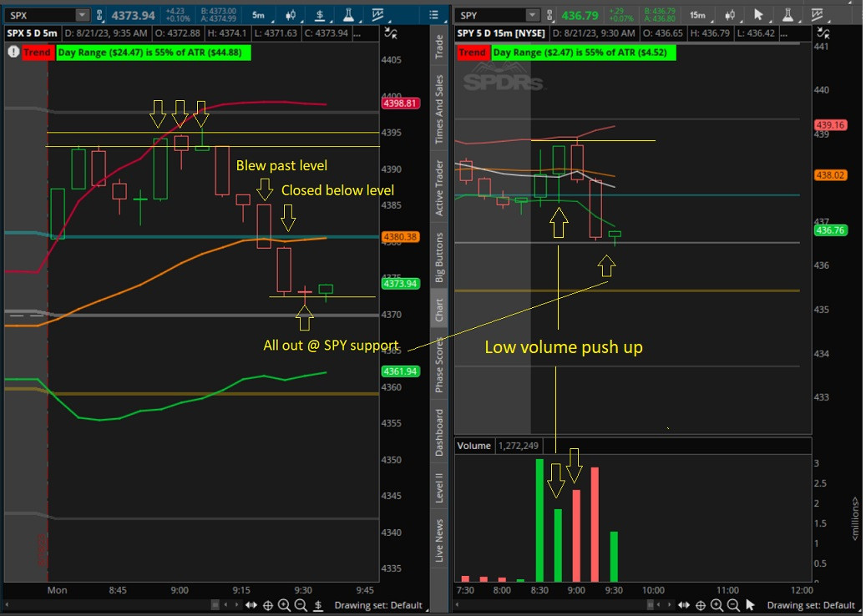
Task: Click the symbol link icon beside SPY
Action: pyautogui.click(x=550, y=15)
